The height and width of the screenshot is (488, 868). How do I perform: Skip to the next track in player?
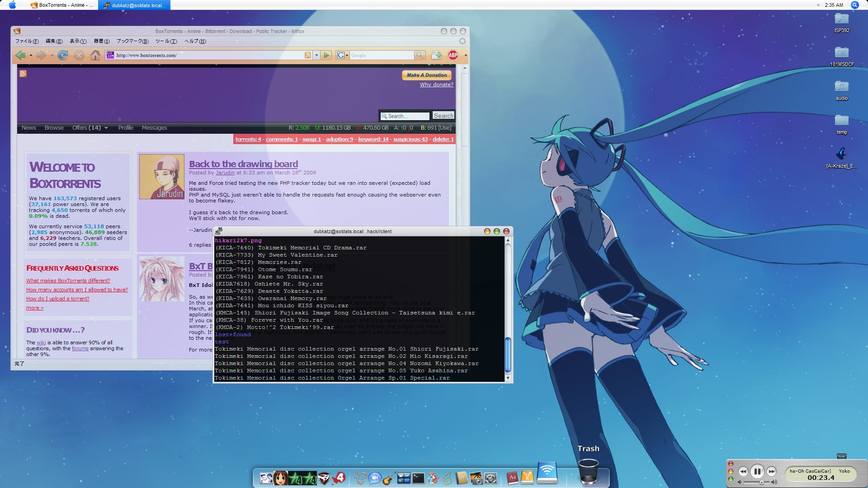772,472
